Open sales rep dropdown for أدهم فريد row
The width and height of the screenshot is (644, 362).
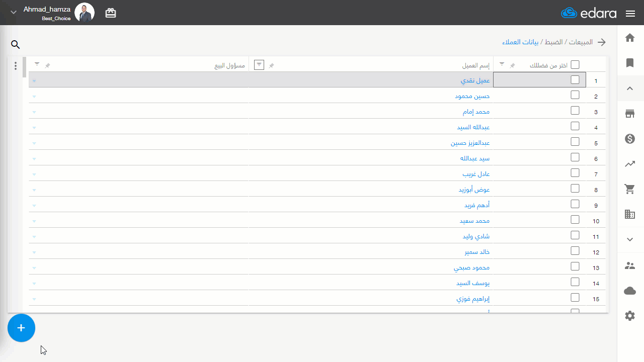click(34, 206)
